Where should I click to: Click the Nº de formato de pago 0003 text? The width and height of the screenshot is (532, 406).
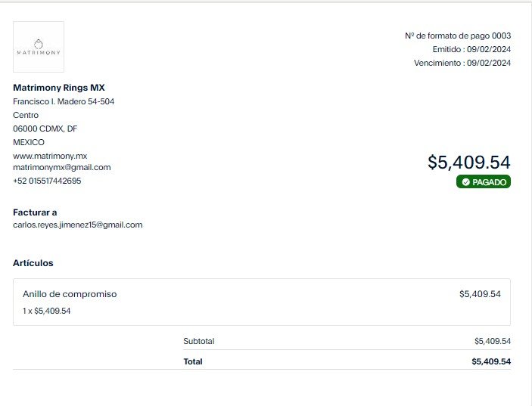(x=458, y=36)
